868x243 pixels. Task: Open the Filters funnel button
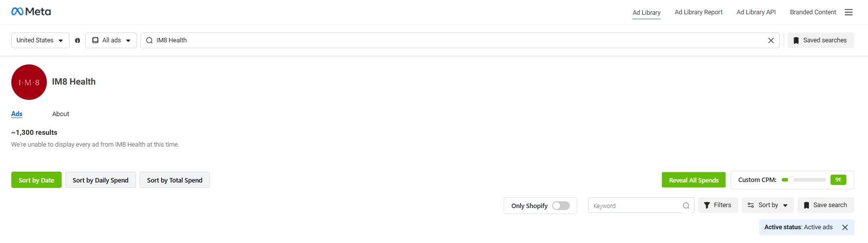point(718,205)
